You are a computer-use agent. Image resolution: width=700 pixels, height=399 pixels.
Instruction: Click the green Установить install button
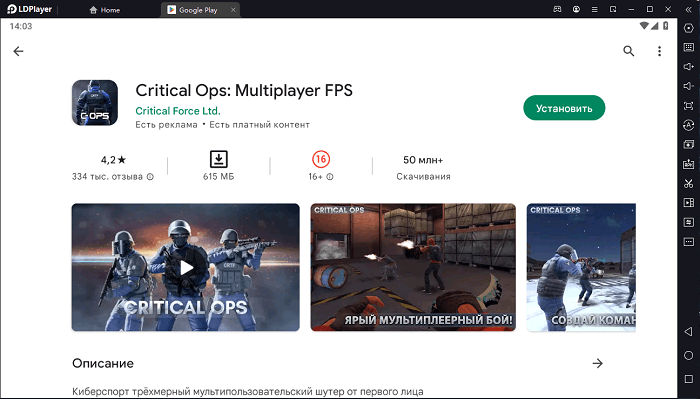pyautogui.click(x=564, y=108)
